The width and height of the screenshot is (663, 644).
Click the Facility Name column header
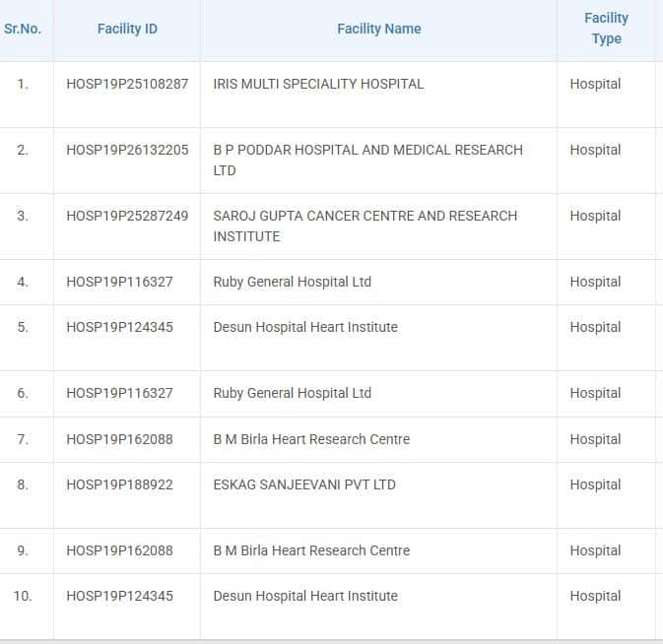(x=379, y=29)
